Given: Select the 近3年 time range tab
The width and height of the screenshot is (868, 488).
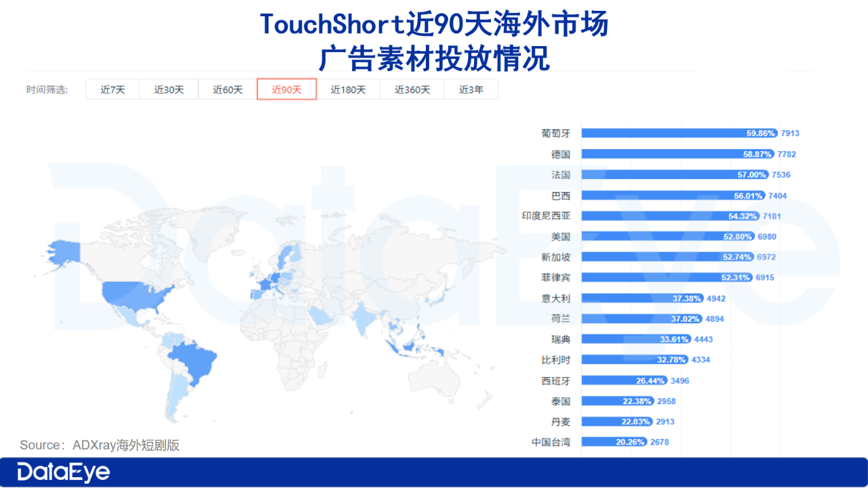Looking at the screenshot, I should point(471,89).
